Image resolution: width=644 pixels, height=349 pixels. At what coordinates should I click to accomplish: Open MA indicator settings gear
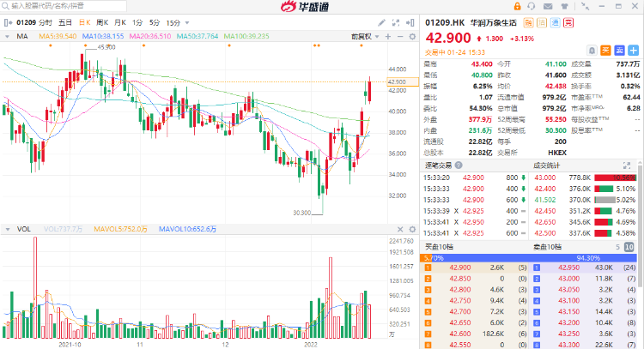tap(412, 37)
